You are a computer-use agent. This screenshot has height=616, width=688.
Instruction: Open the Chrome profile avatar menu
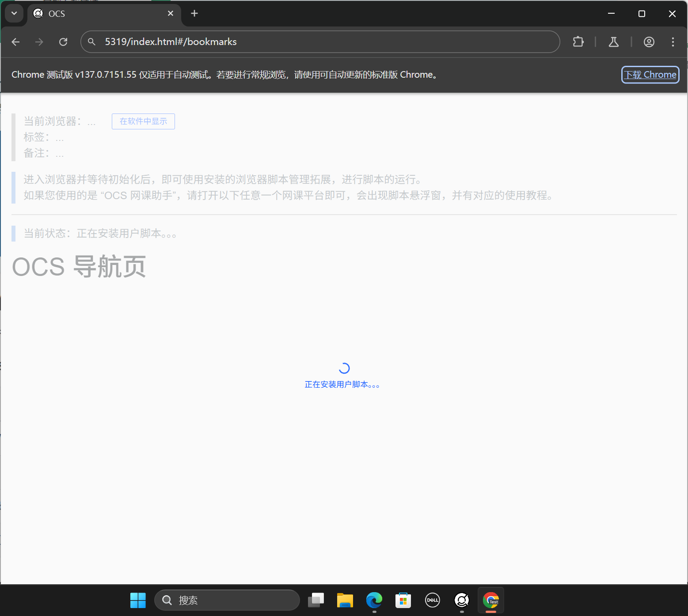coord(649,42)
